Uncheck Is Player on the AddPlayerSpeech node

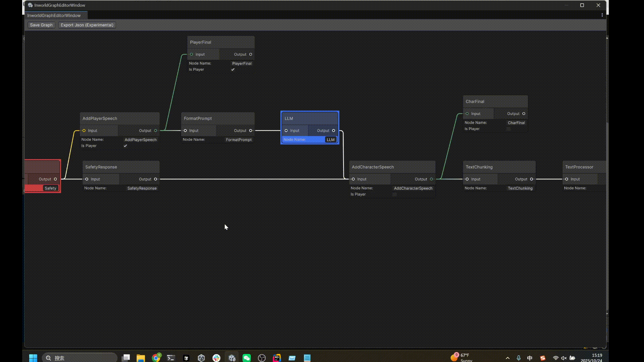pos(125,146)
